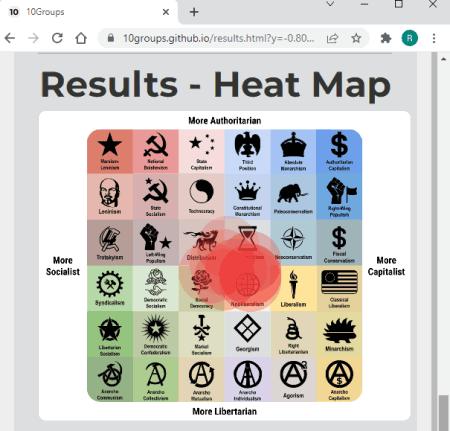Click the Paleoconservatism mammoth icon
This screenshot has width=450, height=431.
coord(292,194)
